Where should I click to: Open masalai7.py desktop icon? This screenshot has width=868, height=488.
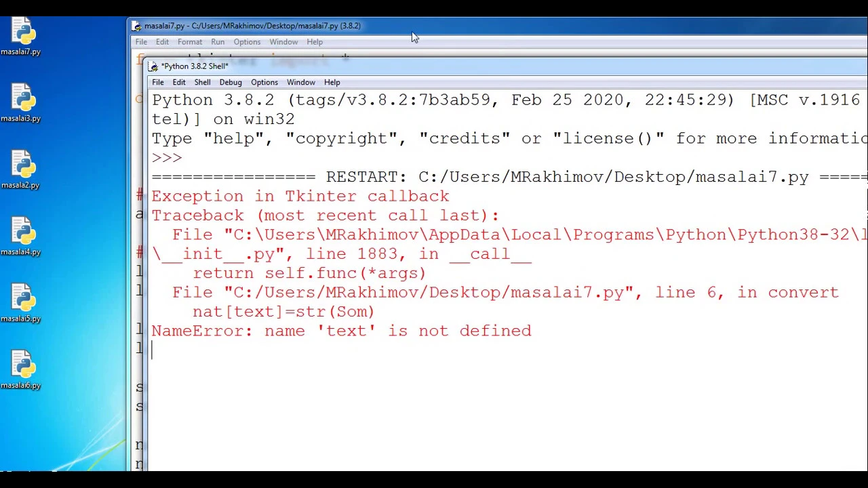21,35
